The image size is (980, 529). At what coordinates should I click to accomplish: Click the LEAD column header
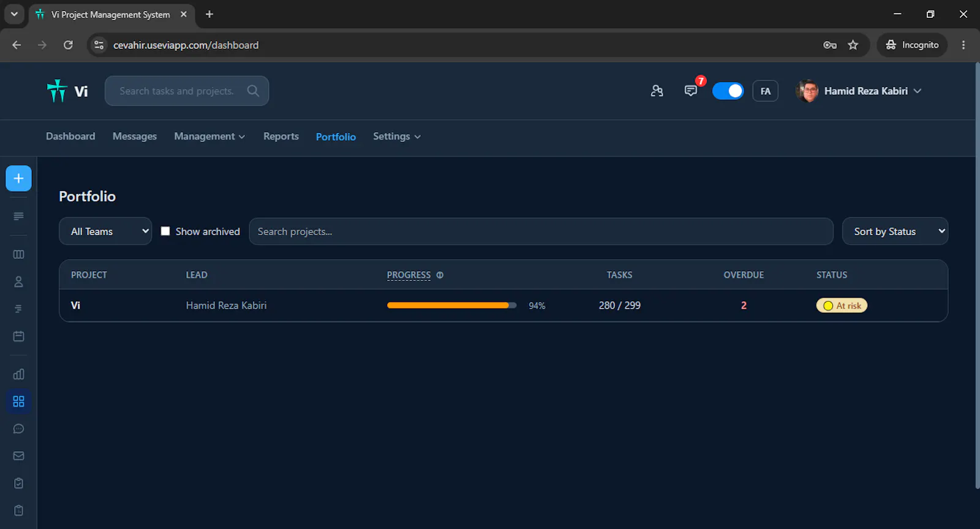pyautogui.click(x=197, y=275)
